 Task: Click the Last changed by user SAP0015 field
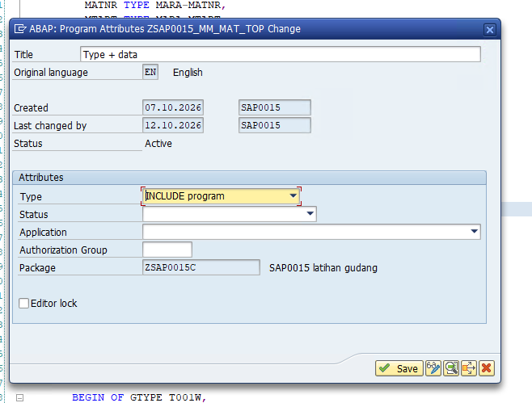(274, 125)
